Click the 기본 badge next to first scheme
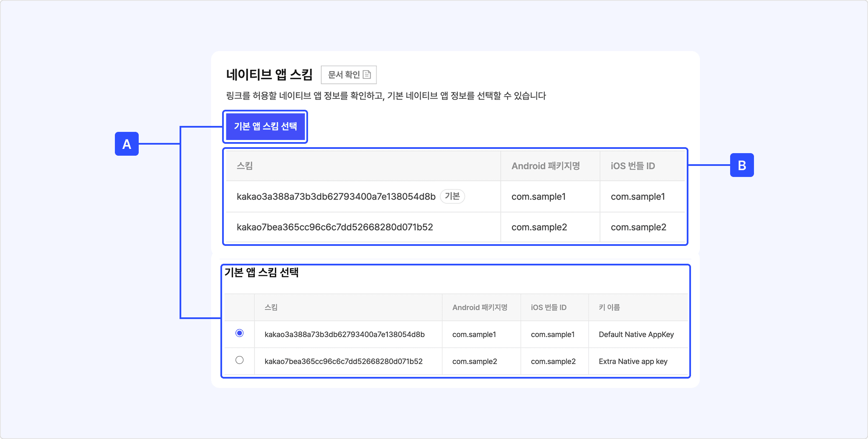The width and height of the screenshot is (868, 439). click(x=452, y=196)
